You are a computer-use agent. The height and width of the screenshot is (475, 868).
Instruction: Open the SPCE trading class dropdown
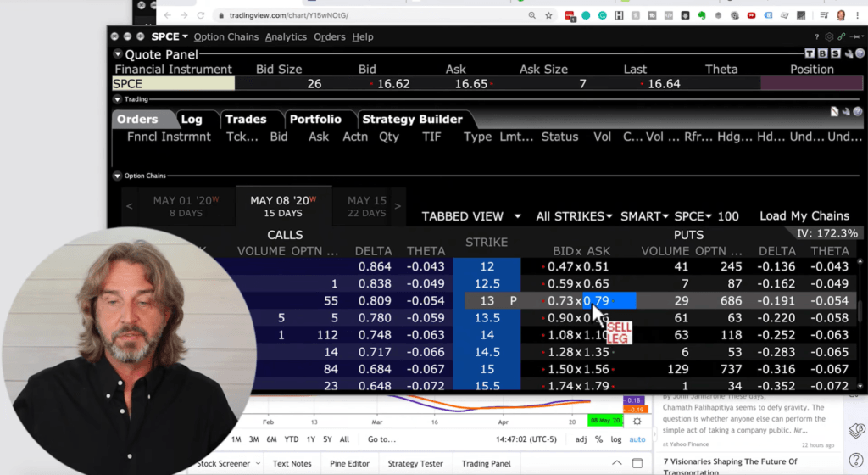coord(693,216)
